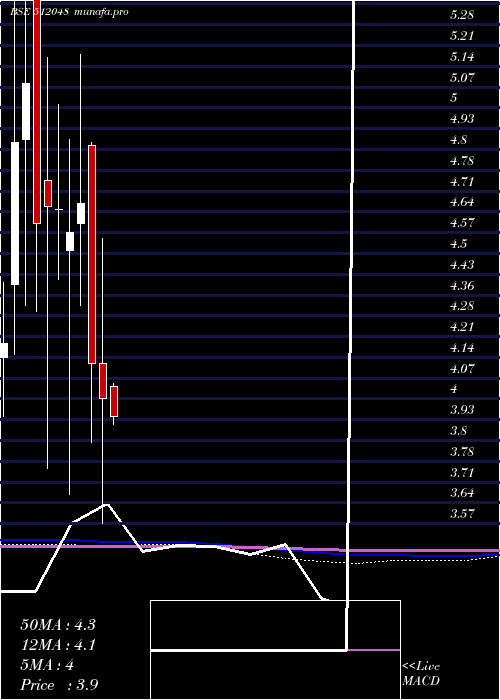Pick the 4.07 axis label

click(x=462, y=369)
